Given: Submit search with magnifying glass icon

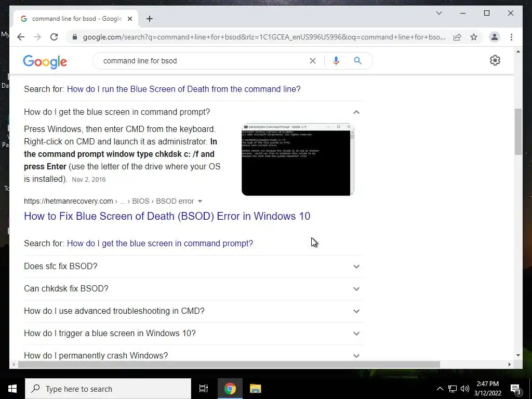Looking at the screenshot, I should 357,61.
